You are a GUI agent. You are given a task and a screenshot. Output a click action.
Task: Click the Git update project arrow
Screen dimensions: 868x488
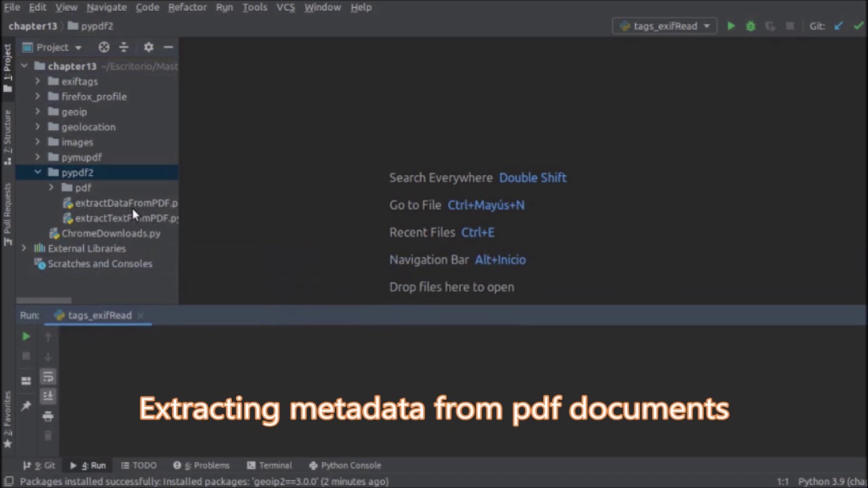point(839,26)
